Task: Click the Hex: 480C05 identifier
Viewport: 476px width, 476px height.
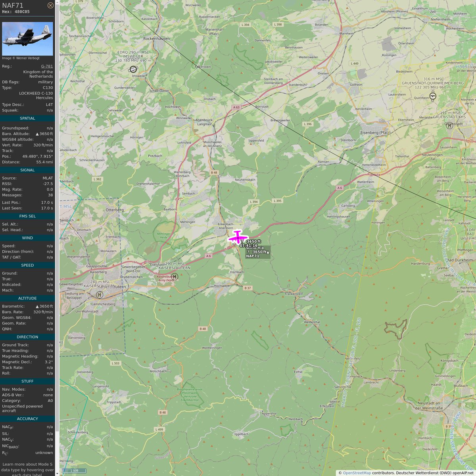Action: coord(16,12)
